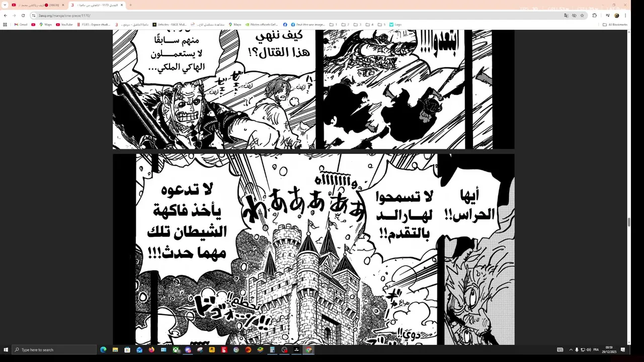The image size is (644, 362).
Task: Open the All Bookmarks folder
Action: pos(615,25)
